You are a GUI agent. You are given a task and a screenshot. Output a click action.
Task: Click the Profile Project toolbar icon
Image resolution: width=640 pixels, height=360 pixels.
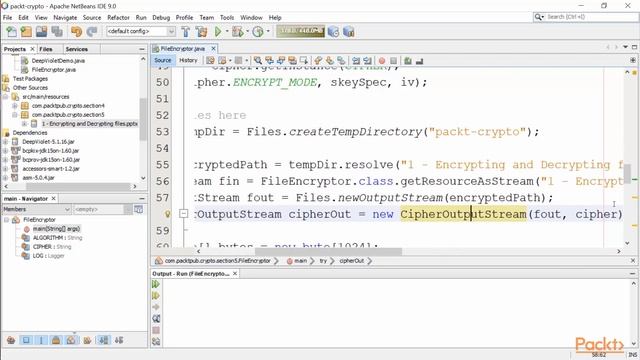pyautogui.click(x=258, y=31)
